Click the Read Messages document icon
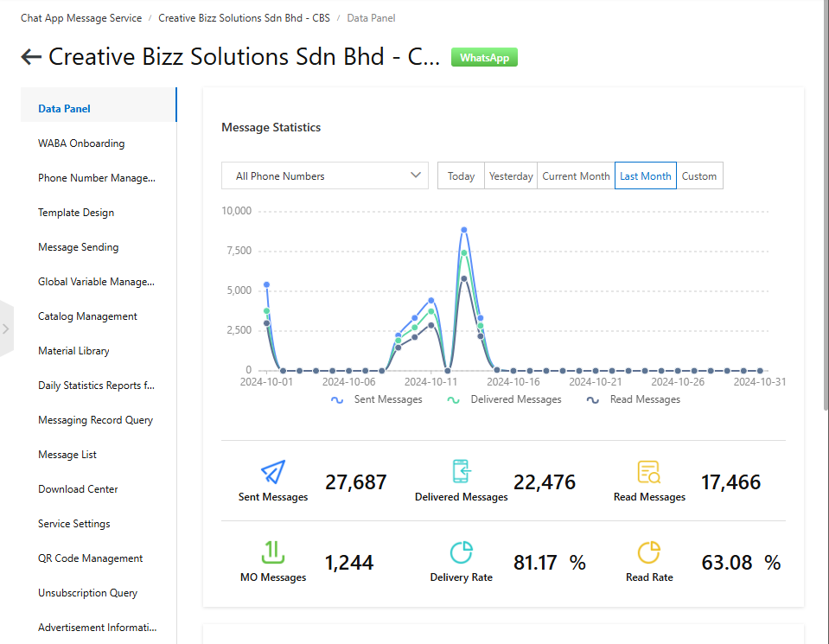829x644 pixels. pyautogui.click(x=649, y=472)
